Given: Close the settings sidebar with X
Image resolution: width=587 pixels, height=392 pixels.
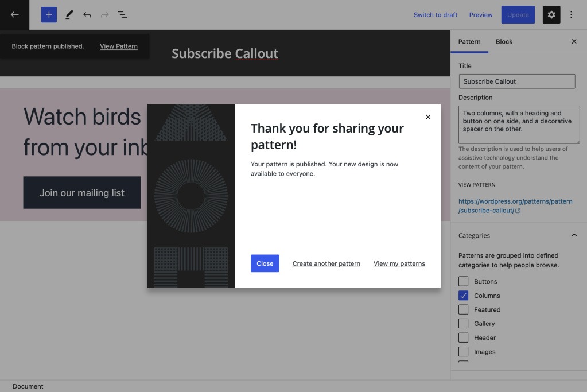Looking at the screenshot, I should point(574,41).
